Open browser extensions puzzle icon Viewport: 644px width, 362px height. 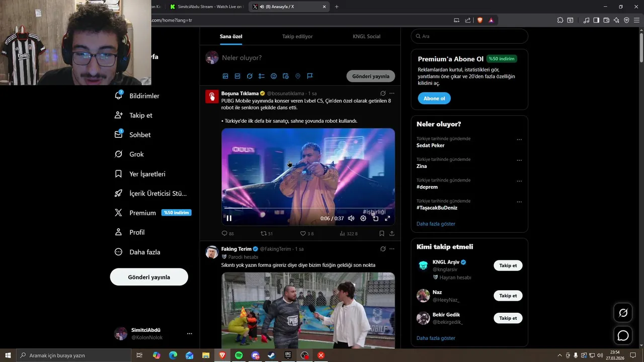click(x=560, y=20)
